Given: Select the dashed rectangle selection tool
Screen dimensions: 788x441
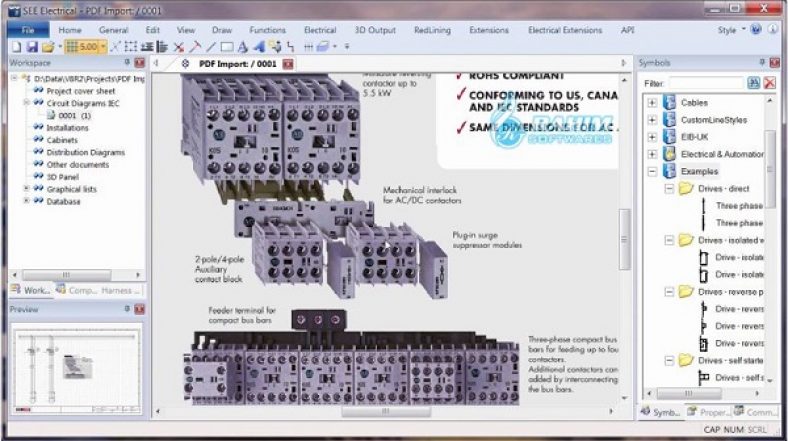Looking at the screenshot, I should (x=131, y=47).
